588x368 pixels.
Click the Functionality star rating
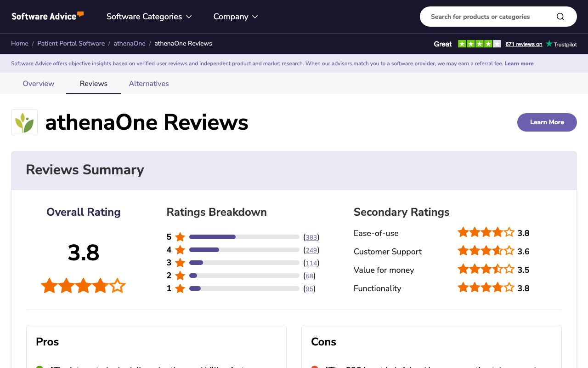click(x=486, y=287)
